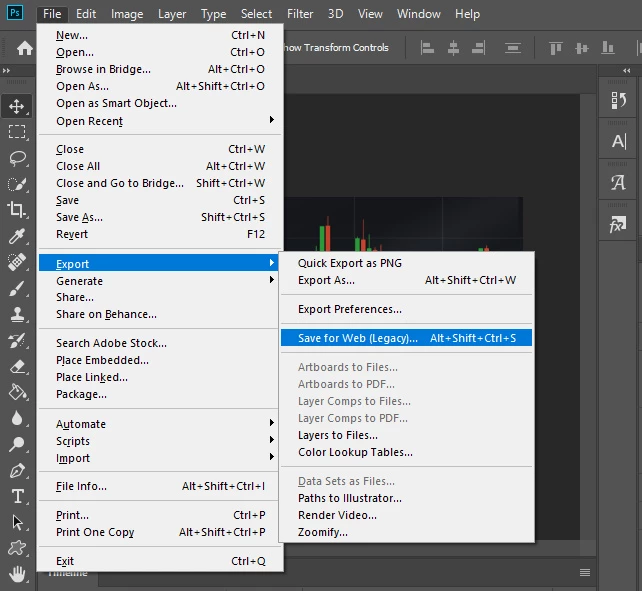
Task: Select the Custom Shape tool
Action: (16, 548)
